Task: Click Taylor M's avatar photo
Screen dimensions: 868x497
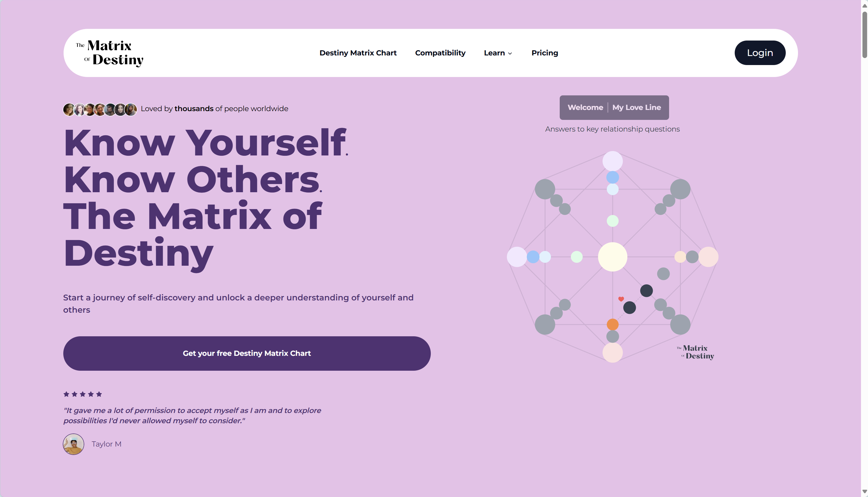Action: click(x=73, y=444)
